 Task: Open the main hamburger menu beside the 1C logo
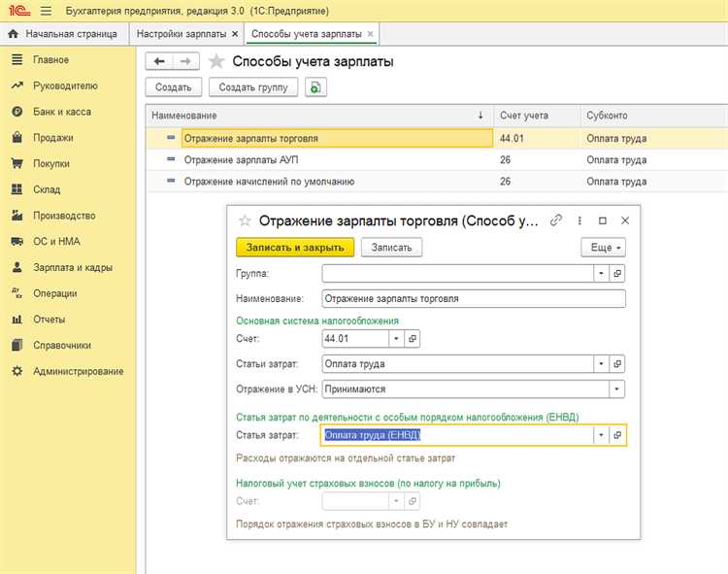(46, 11)
